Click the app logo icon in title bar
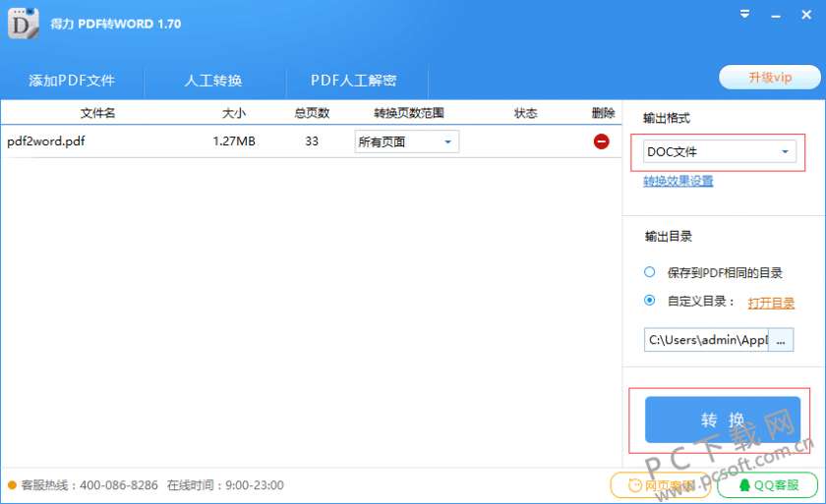Screen dimensions: 826x504 tap(24, 24)
